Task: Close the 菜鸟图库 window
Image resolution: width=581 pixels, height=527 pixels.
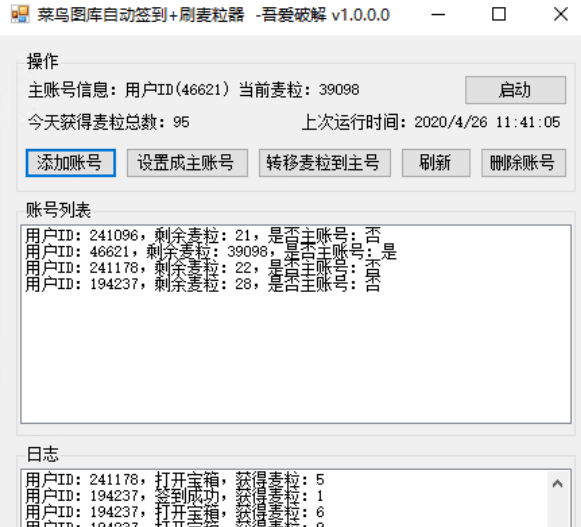Action: tap(561, 15)
